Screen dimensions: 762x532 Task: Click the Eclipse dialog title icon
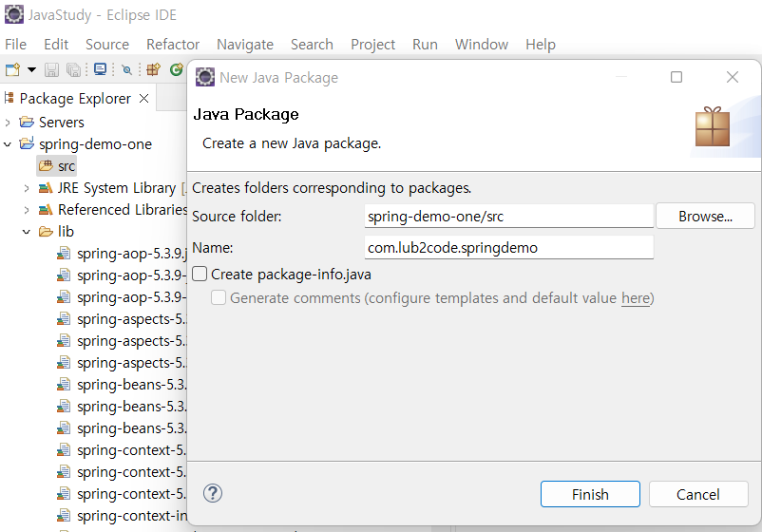[x=205, y=77]
